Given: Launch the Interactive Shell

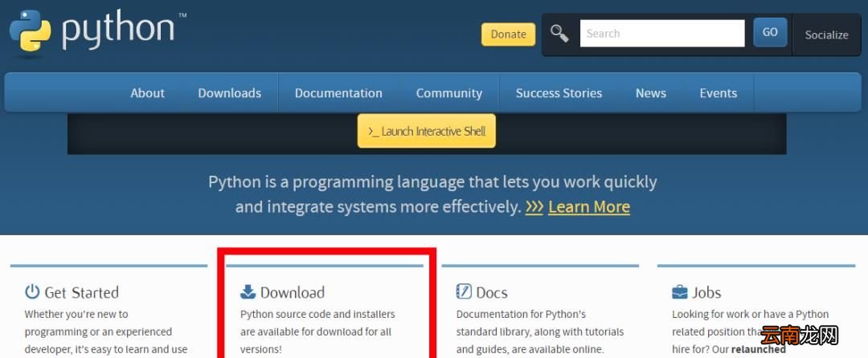Looking at the screenshot, I should click(x=426, y=131).
